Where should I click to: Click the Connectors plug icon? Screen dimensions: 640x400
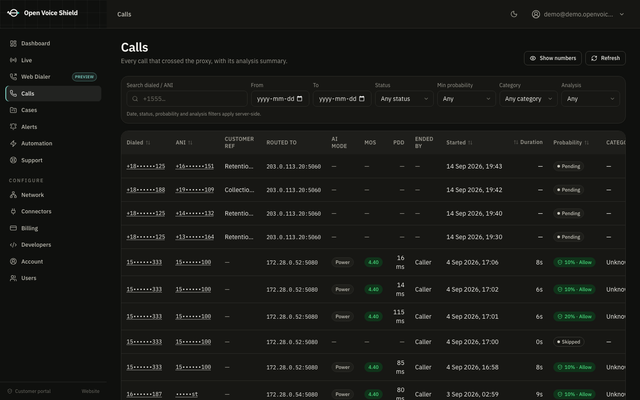point(13,211)
